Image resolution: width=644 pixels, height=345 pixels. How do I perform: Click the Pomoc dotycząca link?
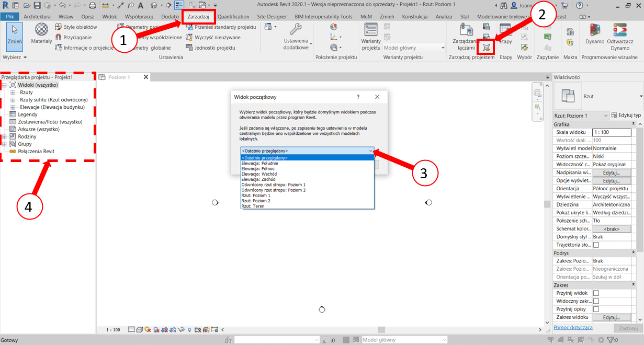[x=573, y=328]
